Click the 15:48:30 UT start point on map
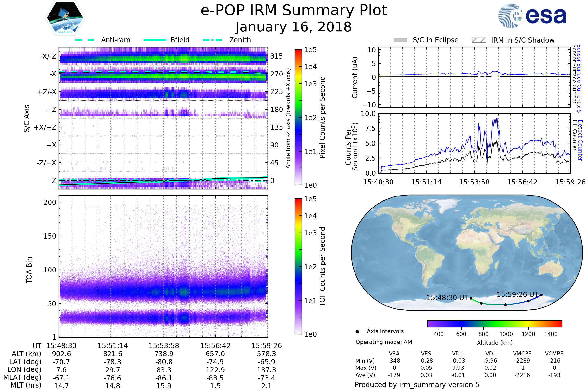Viewport: 588px width, 392px height. pyautogui.click(x=471, y=298)
